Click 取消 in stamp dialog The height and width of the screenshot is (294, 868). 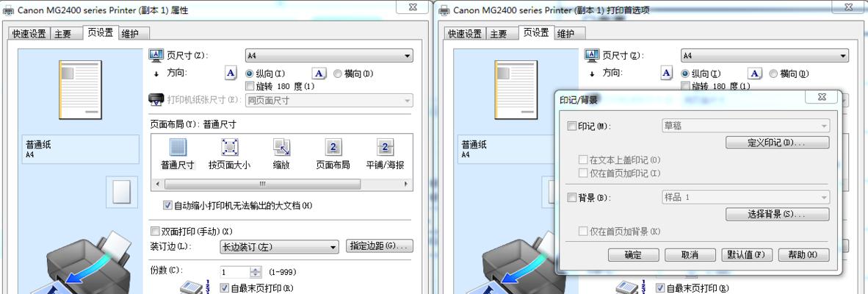[x=690, y=255]
